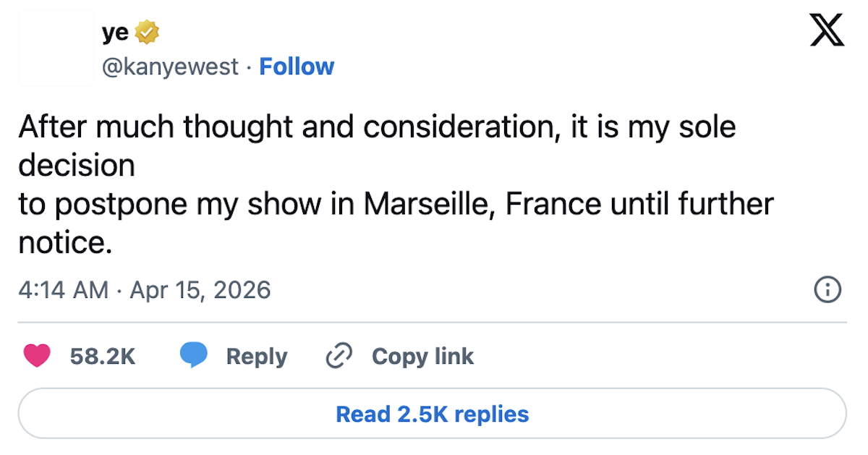Click the 58.2K likes count

103,357
